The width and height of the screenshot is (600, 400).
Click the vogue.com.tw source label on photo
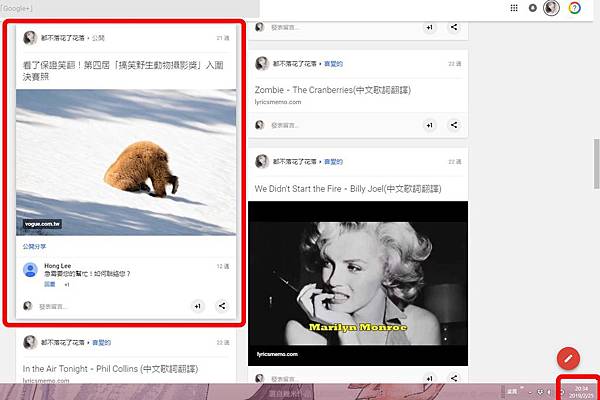(42, 224)
